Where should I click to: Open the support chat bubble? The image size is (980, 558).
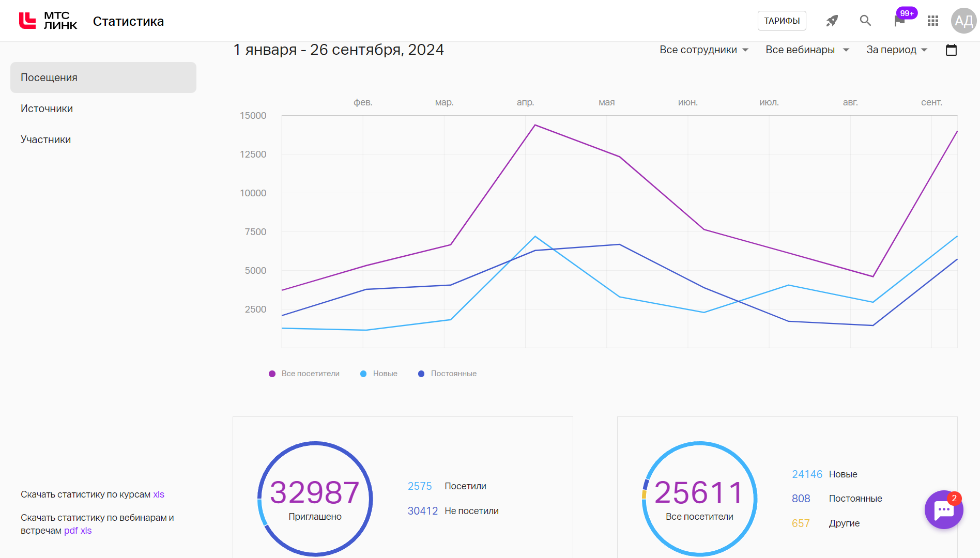pos(944,509)
